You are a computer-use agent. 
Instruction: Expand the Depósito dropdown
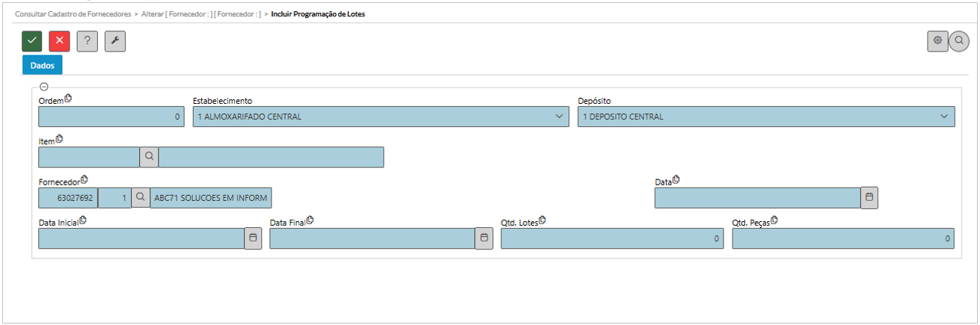click(944, 117)
